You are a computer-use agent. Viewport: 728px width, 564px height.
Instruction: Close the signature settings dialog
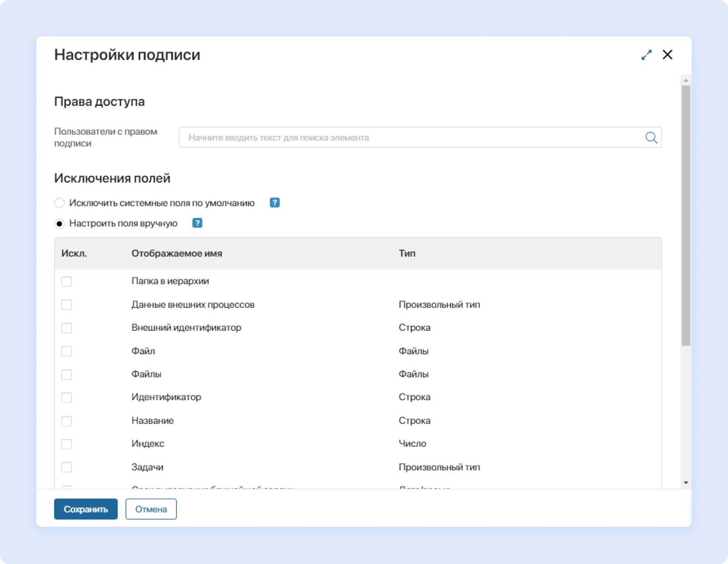point(667,55)
